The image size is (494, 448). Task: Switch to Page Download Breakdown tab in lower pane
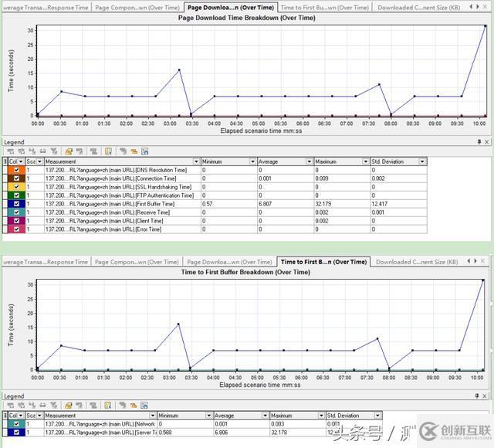click(x=229, y=262)
